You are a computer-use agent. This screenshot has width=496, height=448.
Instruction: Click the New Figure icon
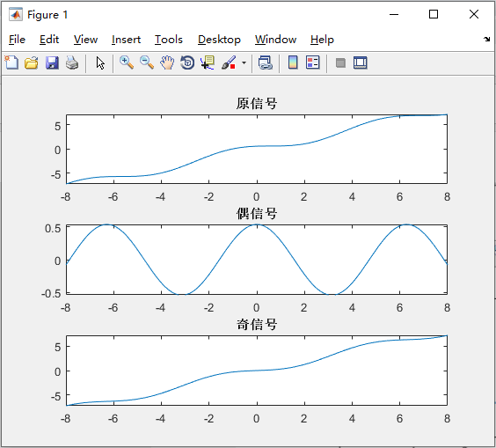pos(11,62)
